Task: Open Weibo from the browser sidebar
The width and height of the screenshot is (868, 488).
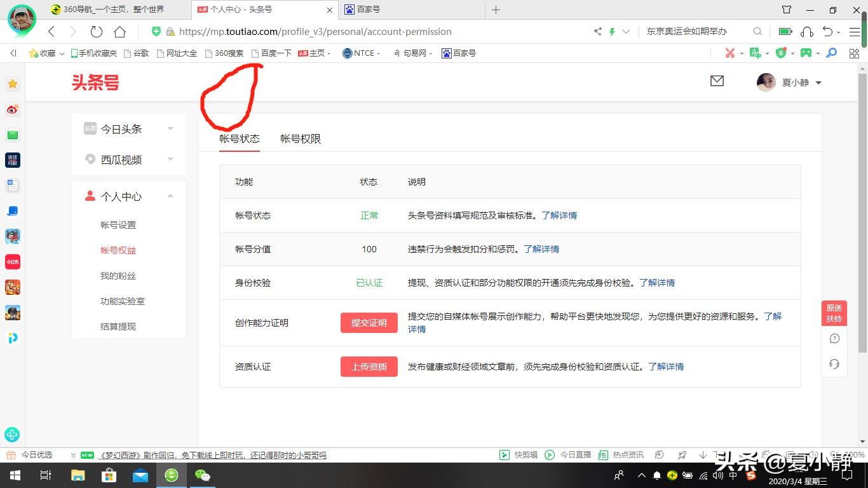Action: click(13, 109)
